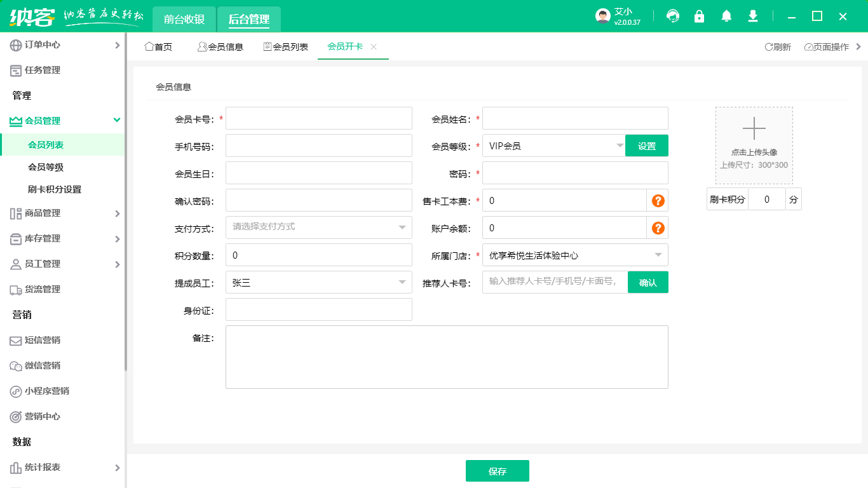The image size is (868, 488).
Task: Click the 积分数量 field
Action: pos(319,255)
